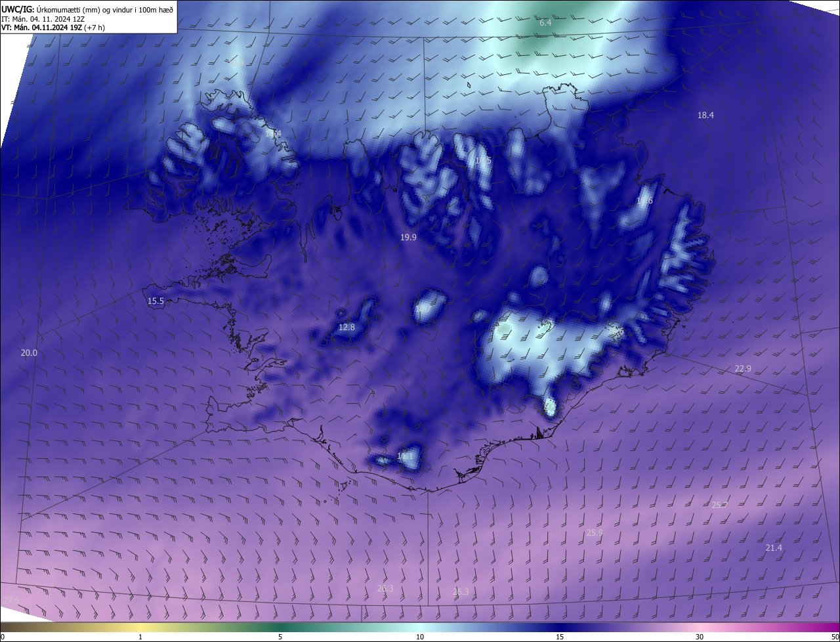The image size is (840, 642).
Task: Click the 21.4 value label
Action: pyautogui.click(x=774, y=548)
